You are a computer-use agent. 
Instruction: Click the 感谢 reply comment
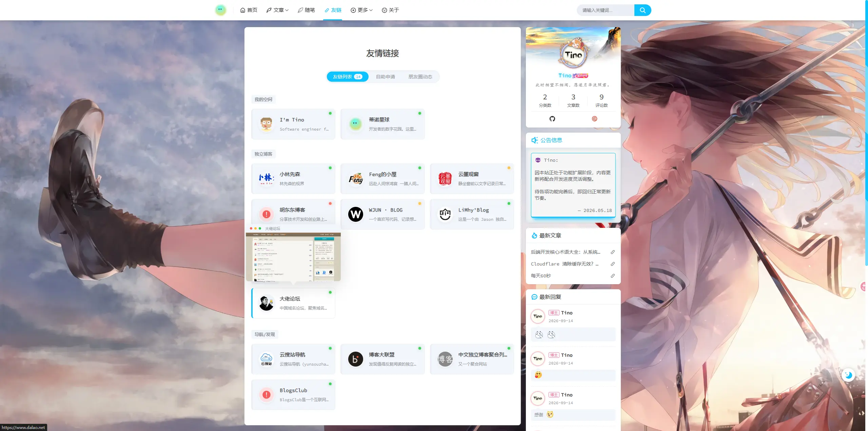tap(573, 415)
